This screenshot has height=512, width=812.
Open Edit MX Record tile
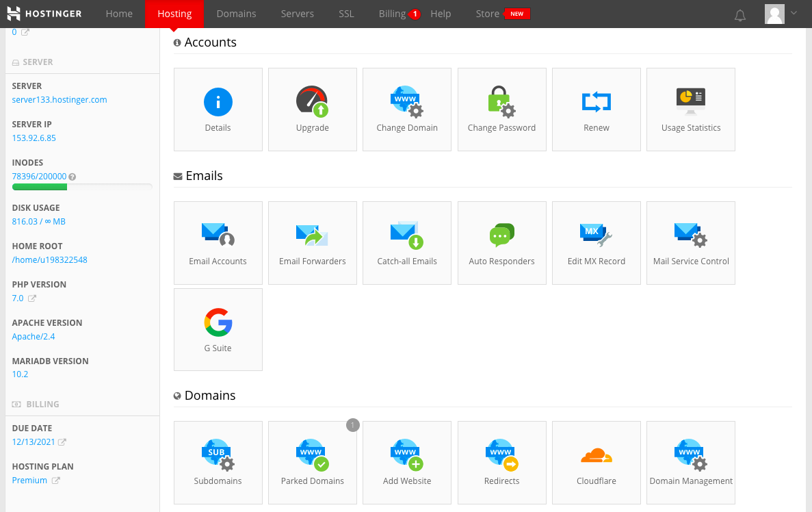click(x=596, y=243)
